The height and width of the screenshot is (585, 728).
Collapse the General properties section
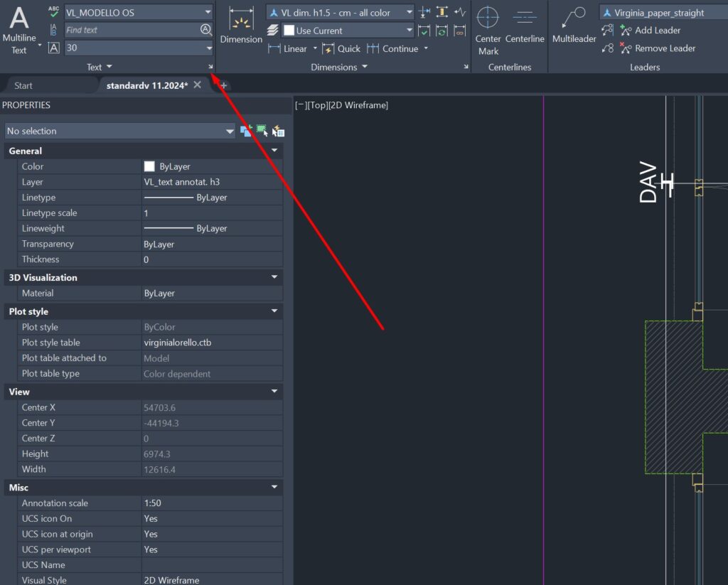pyautogui.click(x=274, y=151)
